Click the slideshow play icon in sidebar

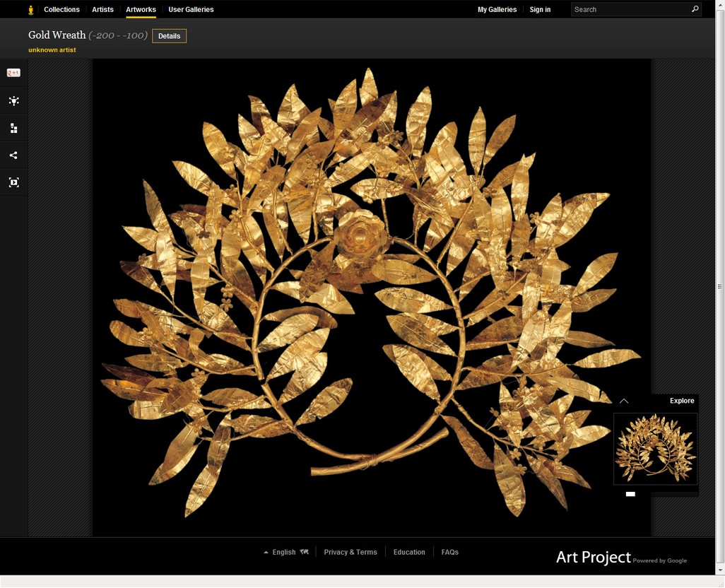point(14,182)
